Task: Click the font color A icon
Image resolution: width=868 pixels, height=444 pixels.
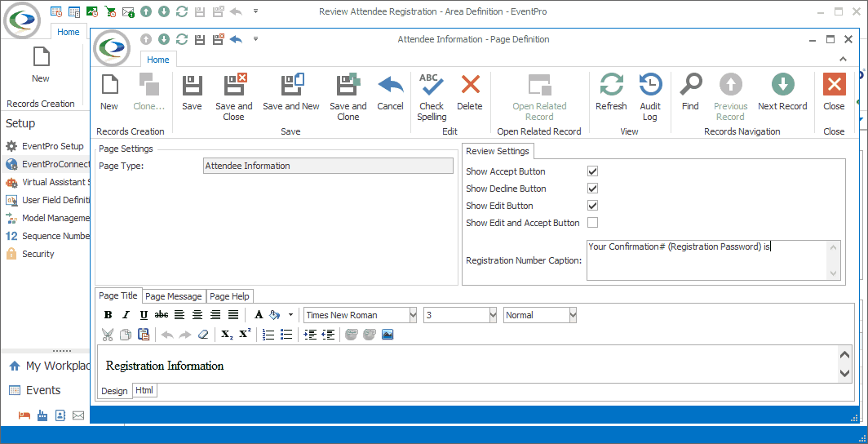Action: (258, 315)
